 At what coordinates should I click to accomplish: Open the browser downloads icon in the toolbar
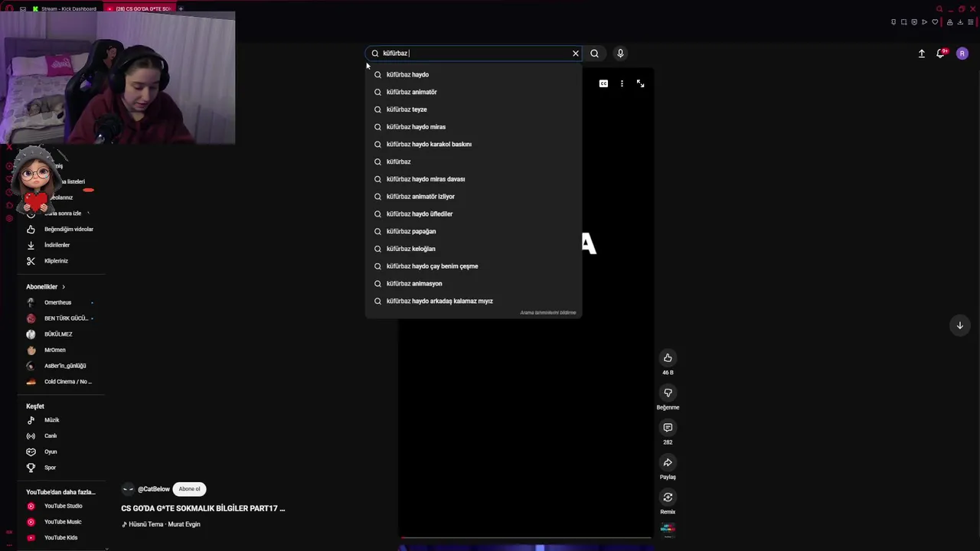coord(960,22)
